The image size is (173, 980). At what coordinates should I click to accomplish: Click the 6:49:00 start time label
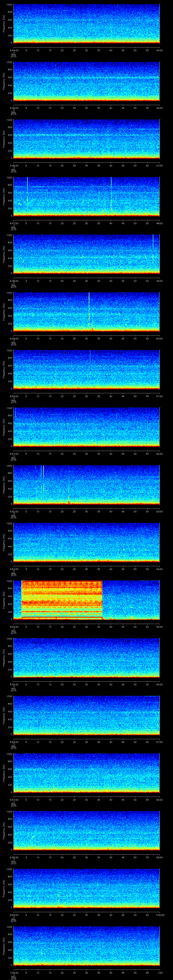click(14, 339)
